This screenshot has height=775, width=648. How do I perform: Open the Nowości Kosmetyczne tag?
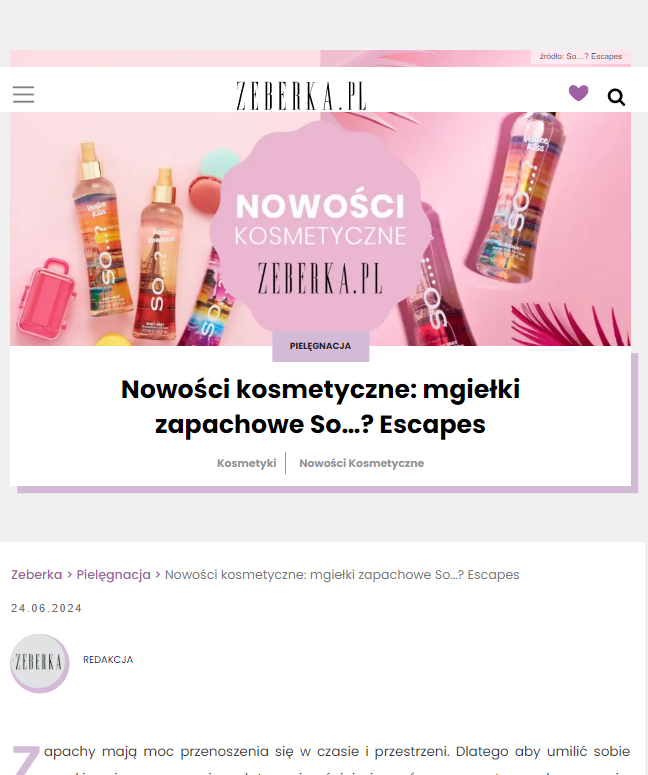click(x=361, y=463)
